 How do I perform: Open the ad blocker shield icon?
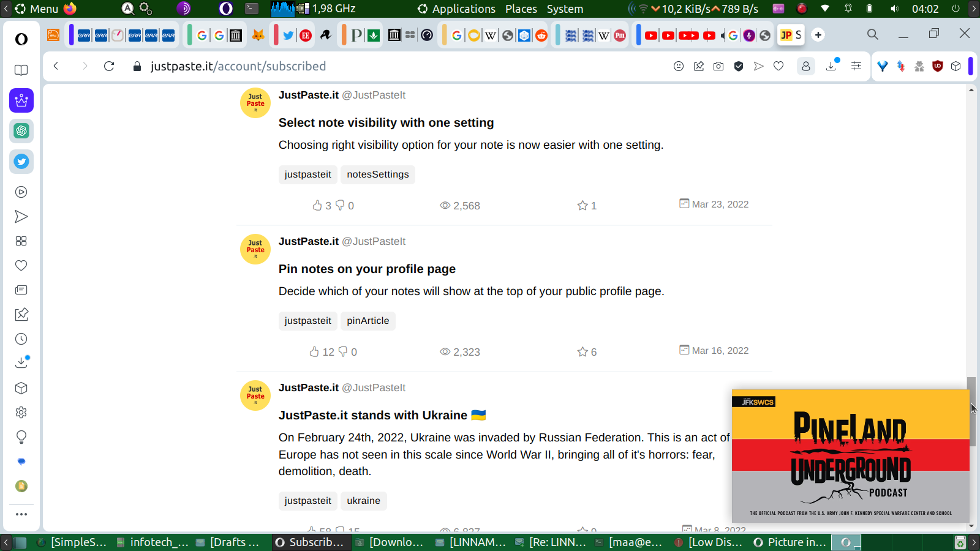coord(739,66)
